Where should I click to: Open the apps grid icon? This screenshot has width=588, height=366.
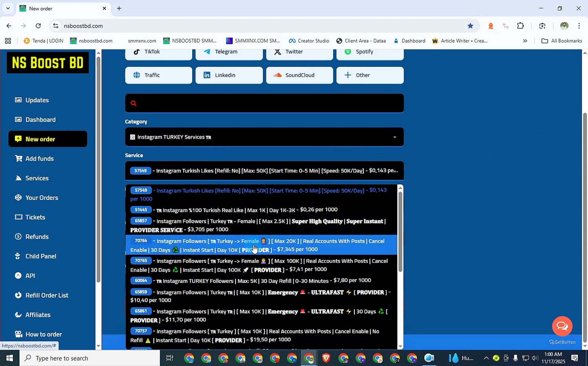coord(8,41)
